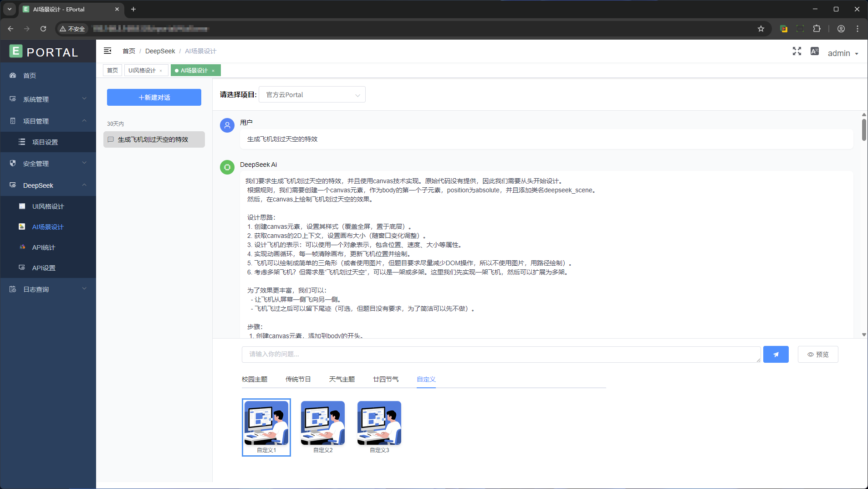Click the user avatar icon in chat

227,125
